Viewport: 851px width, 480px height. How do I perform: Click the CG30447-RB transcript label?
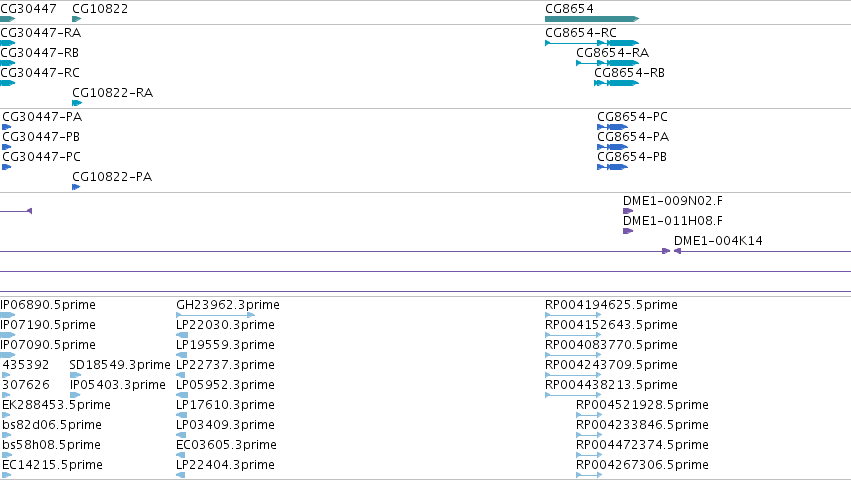click(x=40, y=53)
